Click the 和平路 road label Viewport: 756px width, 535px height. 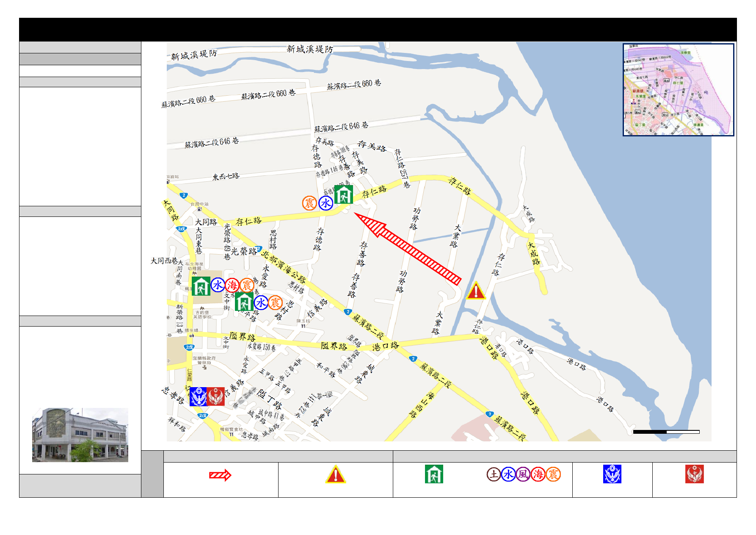coord(326,369)
